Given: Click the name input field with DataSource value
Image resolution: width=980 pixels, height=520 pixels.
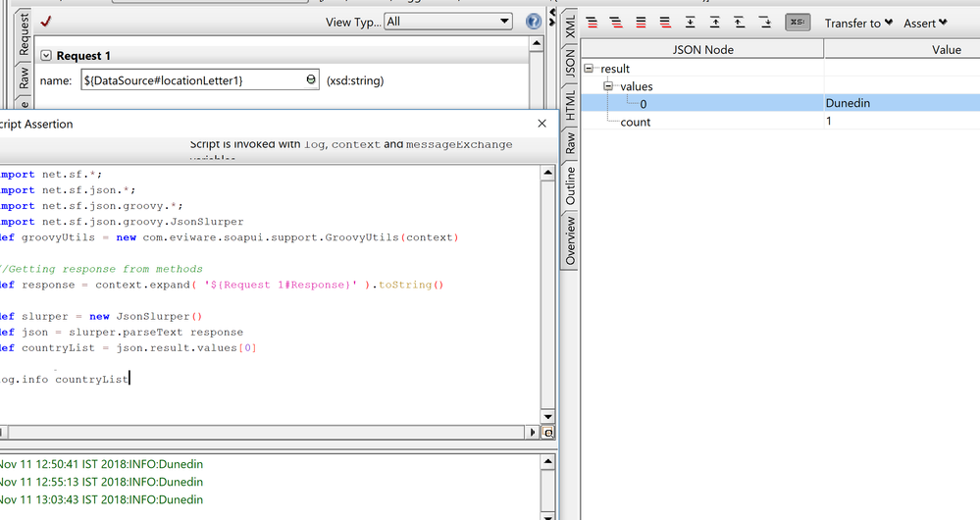Looking at the screenshot, I should tap(191, 80).
